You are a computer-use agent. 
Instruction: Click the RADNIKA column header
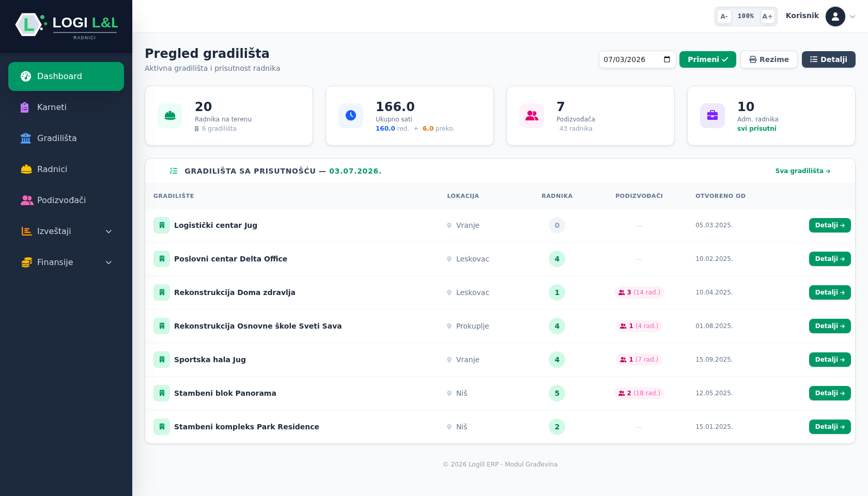coord(557,196)
